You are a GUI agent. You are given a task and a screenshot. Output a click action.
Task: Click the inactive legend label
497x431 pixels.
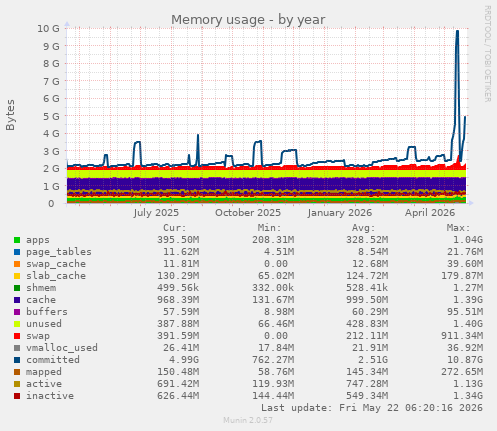click(50, 396)
